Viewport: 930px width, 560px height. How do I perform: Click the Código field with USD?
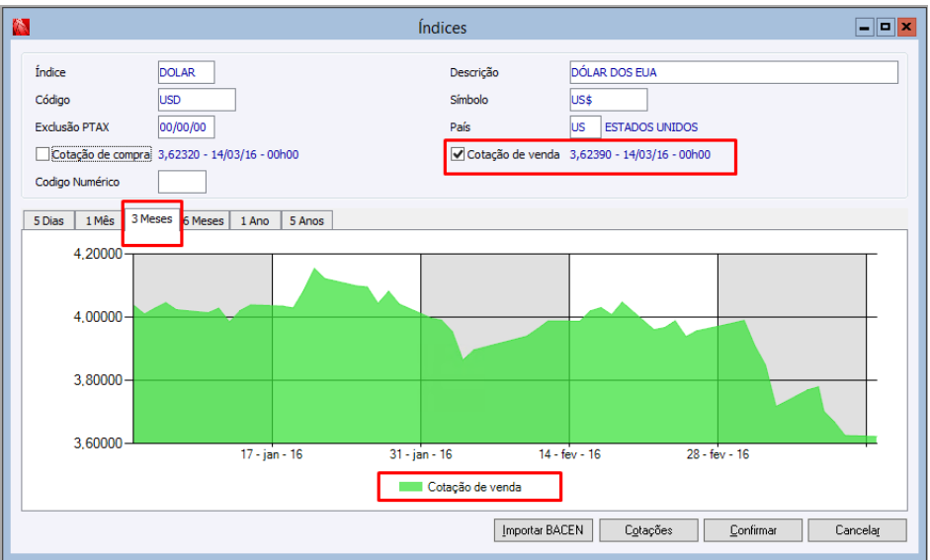click(x=197, y=100)
